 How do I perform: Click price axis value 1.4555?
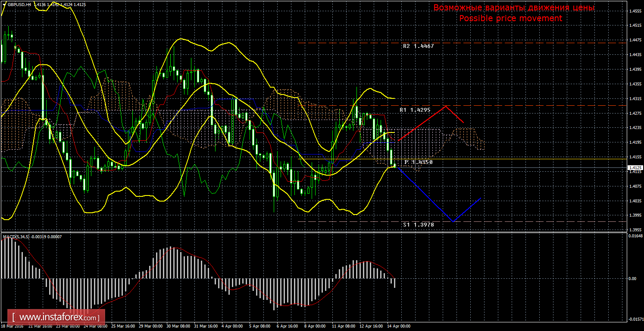(x=635, y=11)
